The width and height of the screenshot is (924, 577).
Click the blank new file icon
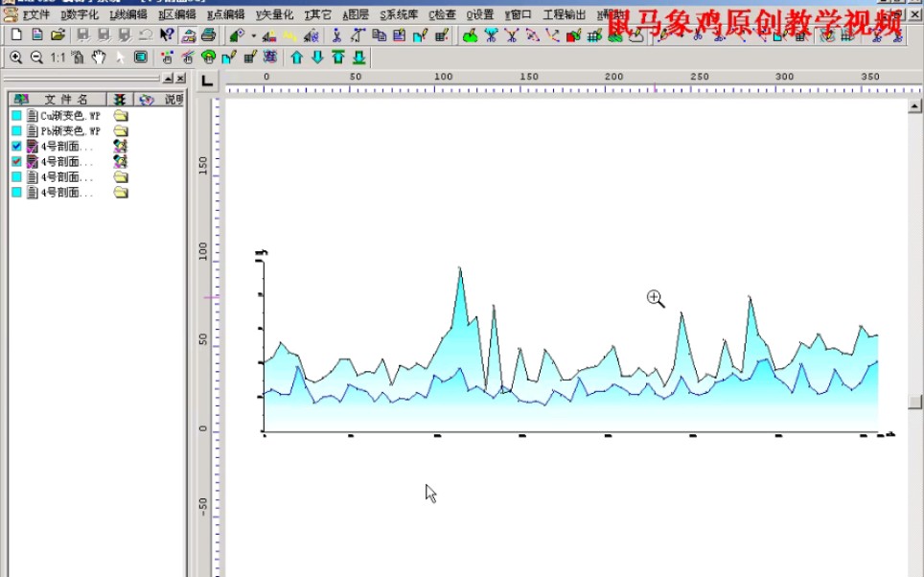[16, 35]
